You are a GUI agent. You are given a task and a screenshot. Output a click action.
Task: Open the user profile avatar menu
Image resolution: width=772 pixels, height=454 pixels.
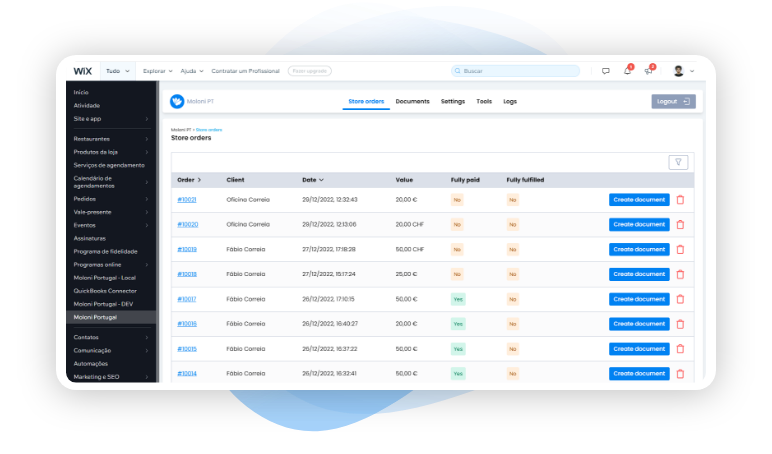tap(679, 71)
